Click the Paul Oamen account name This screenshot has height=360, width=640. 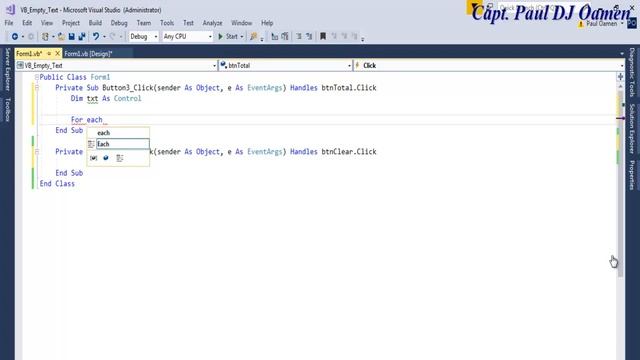pos(602,24)
